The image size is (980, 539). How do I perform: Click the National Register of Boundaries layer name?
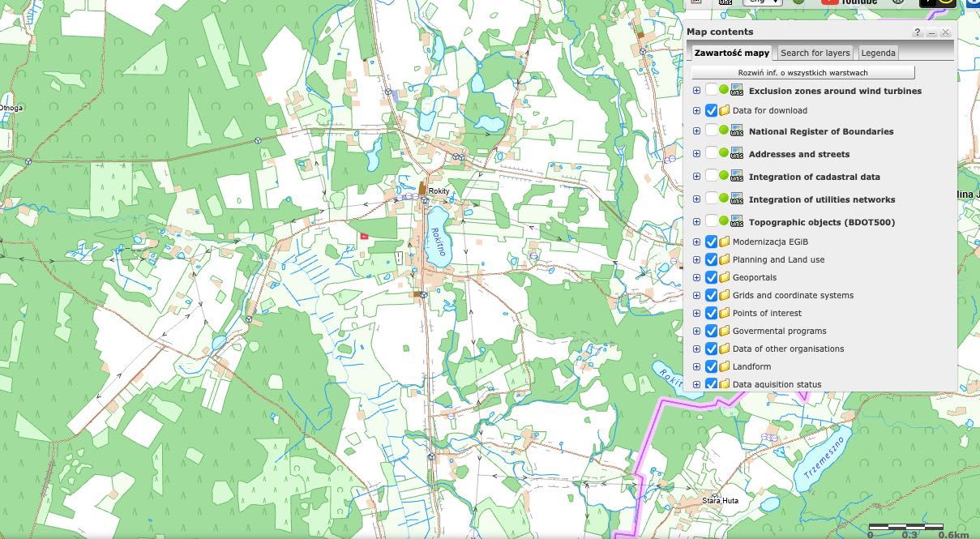(x=821, y=131)
